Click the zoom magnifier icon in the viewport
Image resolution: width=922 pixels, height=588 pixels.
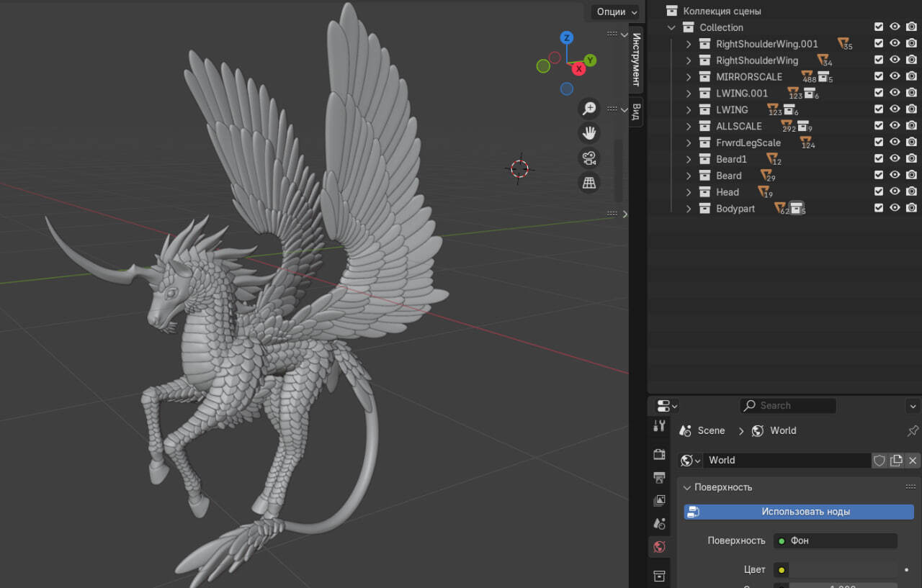point(589,108)
